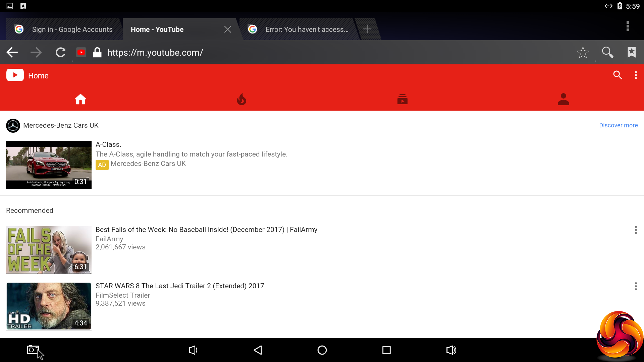644x362 pixels.
Task: Click YouTube search magnifier in red header
Action: [x=617, y=75]
